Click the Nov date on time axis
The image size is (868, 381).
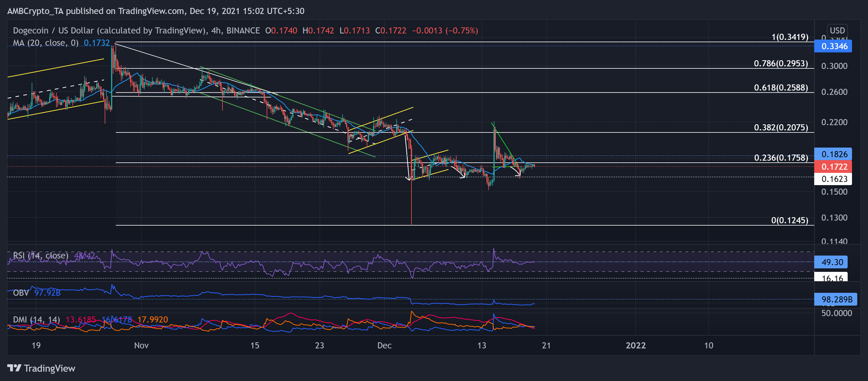[x=141, y=345]
